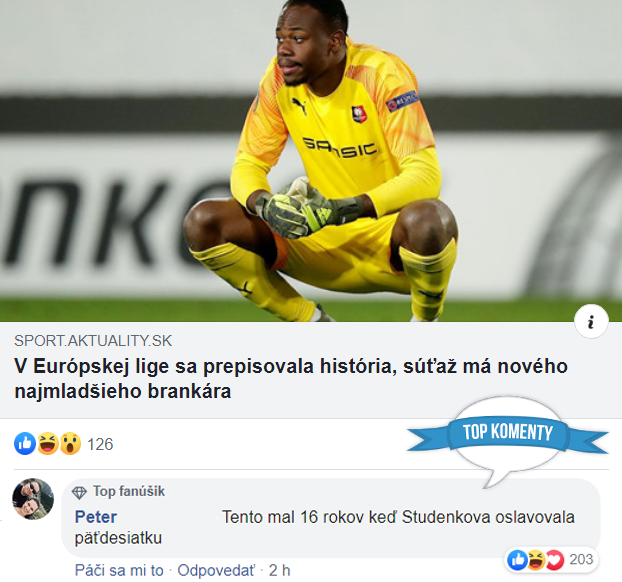Open Peter's profile picture

(33, 499)
